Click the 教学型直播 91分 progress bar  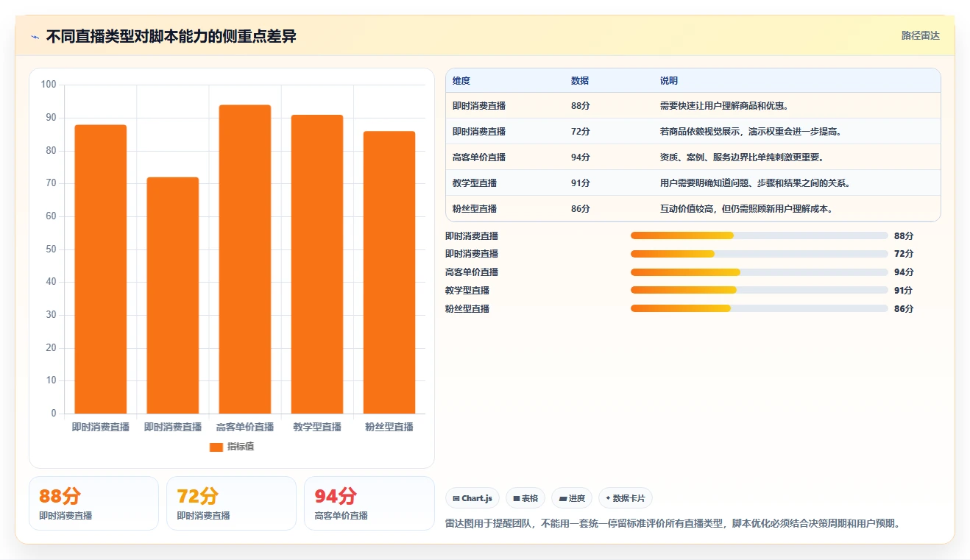click(x=759, y=290)
